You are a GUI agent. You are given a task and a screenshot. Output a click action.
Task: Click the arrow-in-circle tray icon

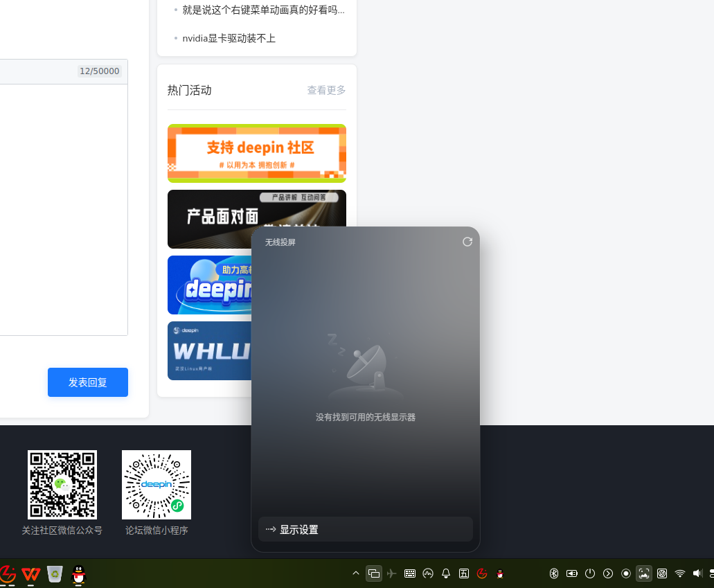[608, 573]
